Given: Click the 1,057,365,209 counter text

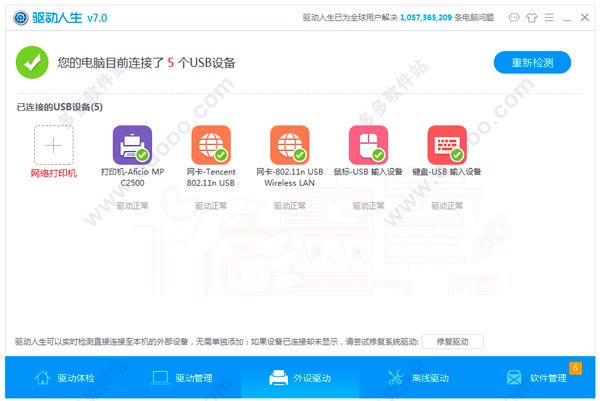Looking at the screenshot, I should coord(426,18).
